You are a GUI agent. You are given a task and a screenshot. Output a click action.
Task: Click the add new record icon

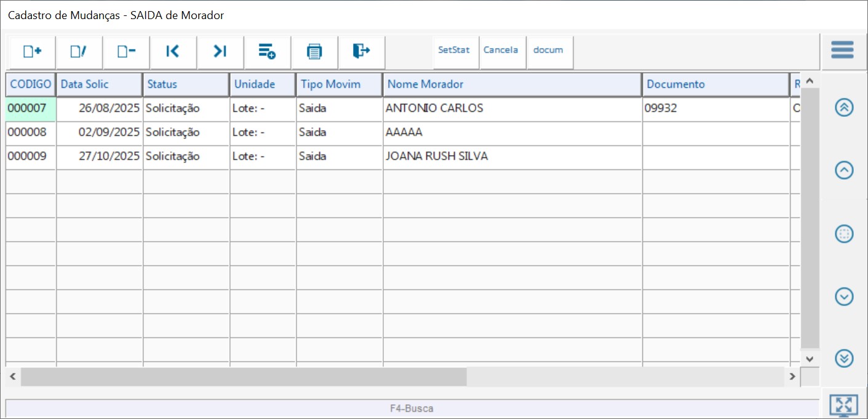click(x=32, y=52)
